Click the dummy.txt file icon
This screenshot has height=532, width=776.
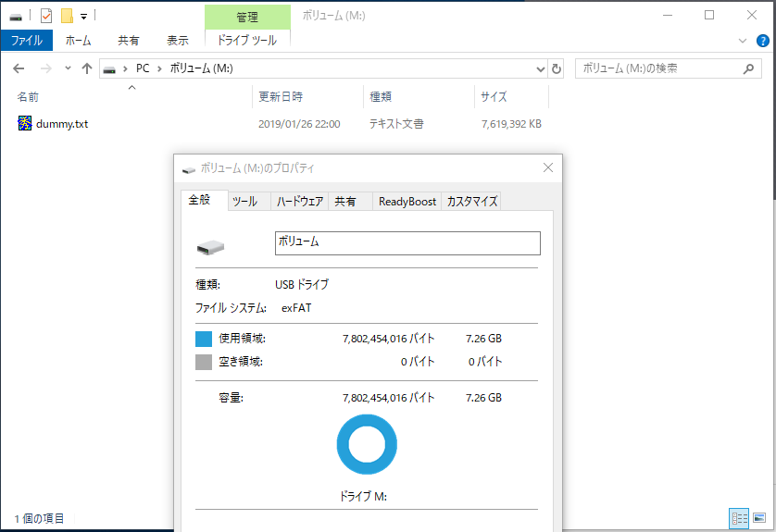tap(24, 123)
